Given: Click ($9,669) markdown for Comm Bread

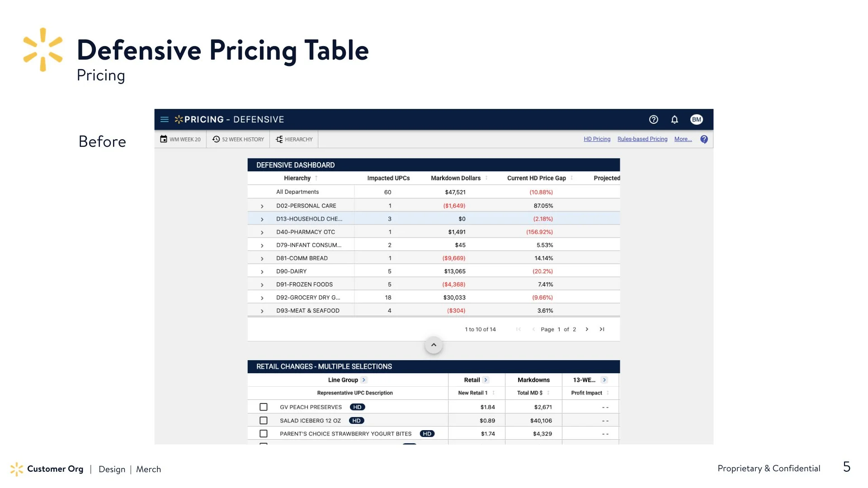Looking at the screenshot, I should tap(454, 258).
